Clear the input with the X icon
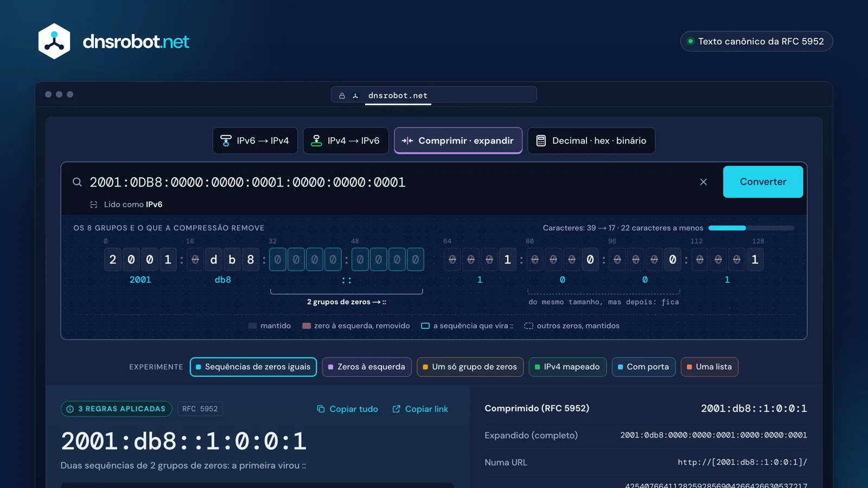Image resolution: width=868 pixels, height=488 pixels. click(704, 182)
